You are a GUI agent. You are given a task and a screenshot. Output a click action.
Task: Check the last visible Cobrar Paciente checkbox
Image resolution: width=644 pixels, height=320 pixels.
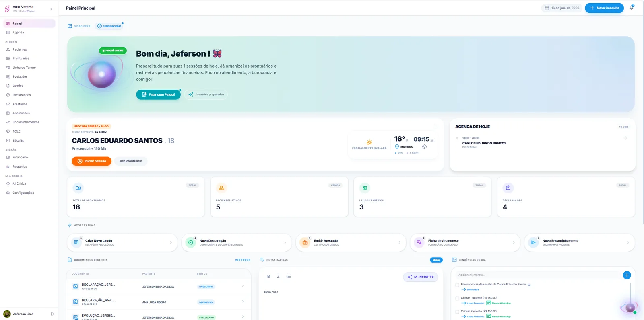pos(457,312)
